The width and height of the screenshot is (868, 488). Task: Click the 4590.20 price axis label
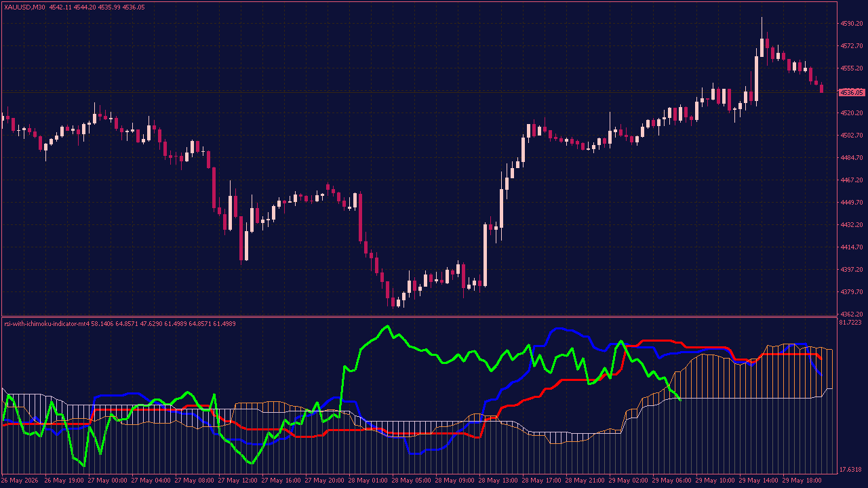[x=851, y=24]
